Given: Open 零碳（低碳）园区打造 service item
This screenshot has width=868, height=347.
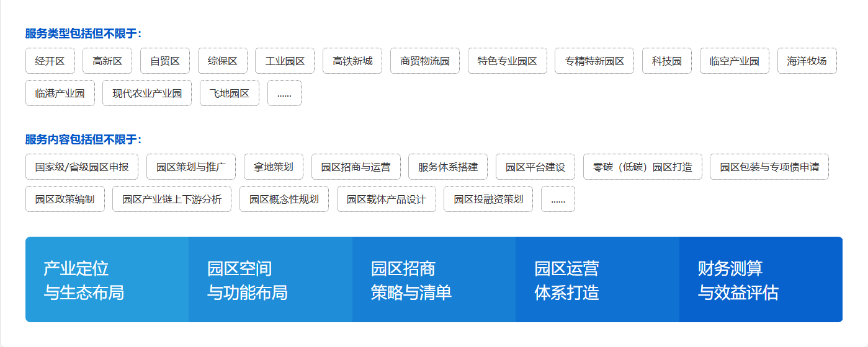Looking at the screenshot, I should pyautogui.click(x=643, y=167).
